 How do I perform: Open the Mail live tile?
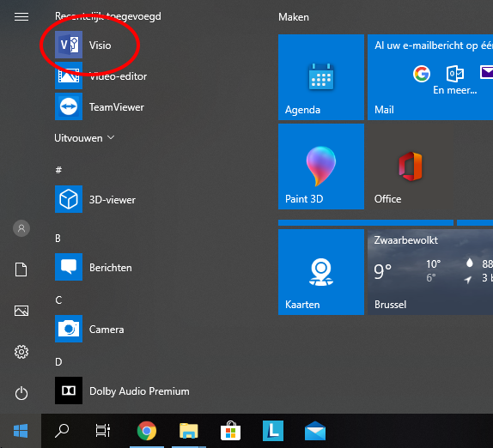(x=430, y=77)
